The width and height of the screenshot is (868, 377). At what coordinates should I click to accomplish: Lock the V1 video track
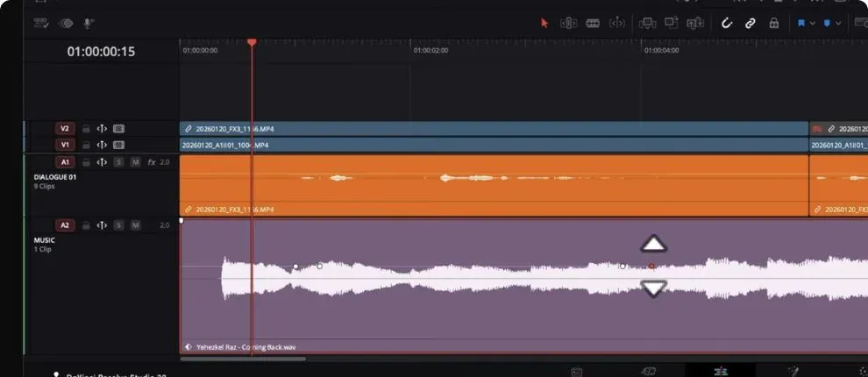(x=86, y=145)
